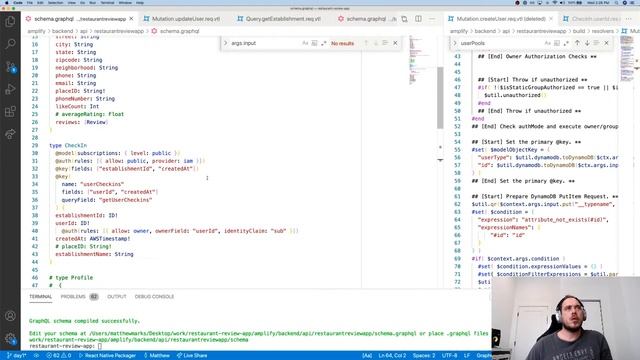
Task: Open the Terminal menu in menu bar
Action: (x=107, y=2)
